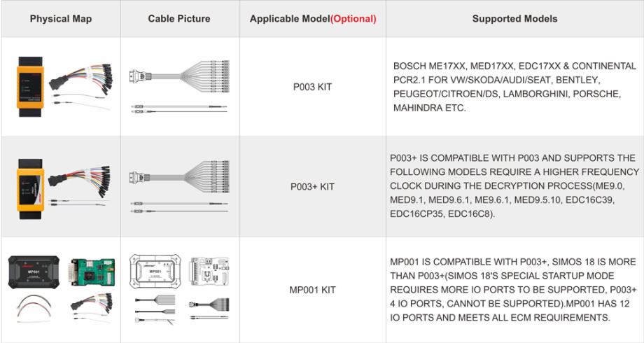Click the Applicable Model column header
Viewport: 644px width, 343px height.
coord(312,19)
